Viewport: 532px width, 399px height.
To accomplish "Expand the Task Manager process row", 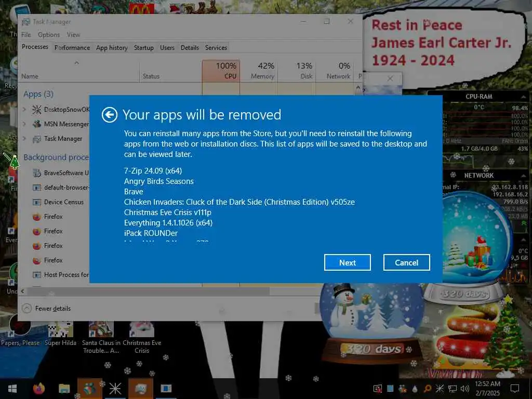I will click(24, 138).
